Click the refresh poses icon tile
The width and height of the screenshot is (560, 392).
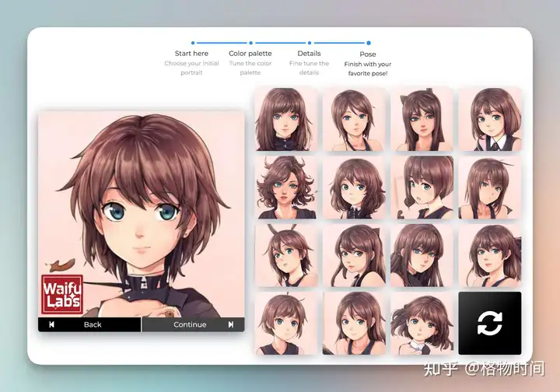pyautogui.click(x=490, y=323)
